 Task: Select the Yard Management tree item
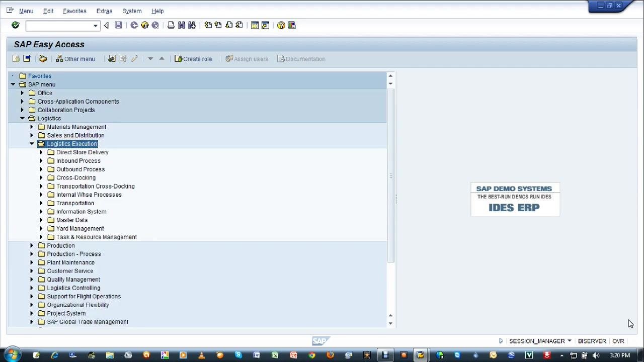(x=80, y=229)
